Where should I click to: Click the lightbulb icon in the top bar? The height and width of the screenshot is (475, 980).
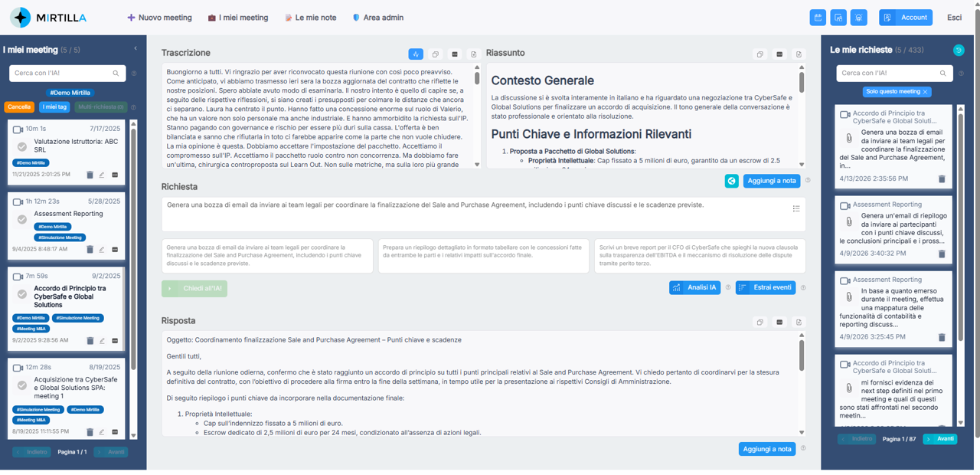point(858,17)
